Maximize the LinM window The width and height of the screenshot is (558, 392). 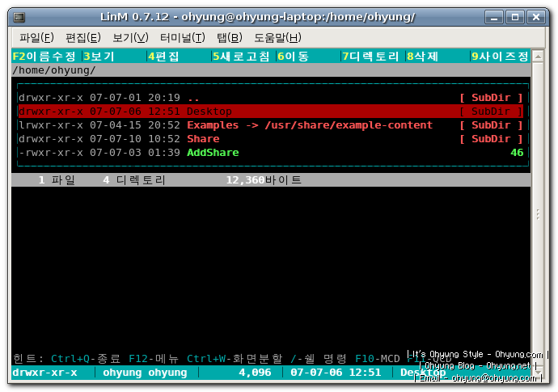click(x=515, y=17)
